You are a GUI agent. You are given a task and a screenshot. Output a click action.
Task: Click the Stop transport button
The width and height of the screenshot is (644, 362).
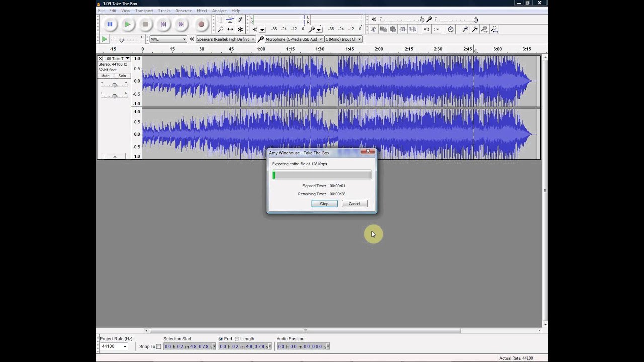pyautogui.click(x=146, y=24)
